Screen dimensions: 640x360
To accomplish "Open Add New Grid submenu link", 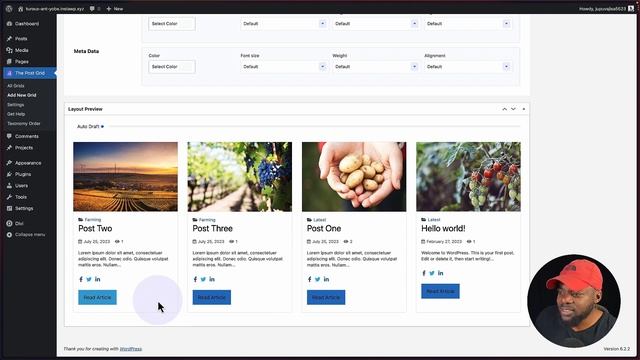I will coord(22,95).
